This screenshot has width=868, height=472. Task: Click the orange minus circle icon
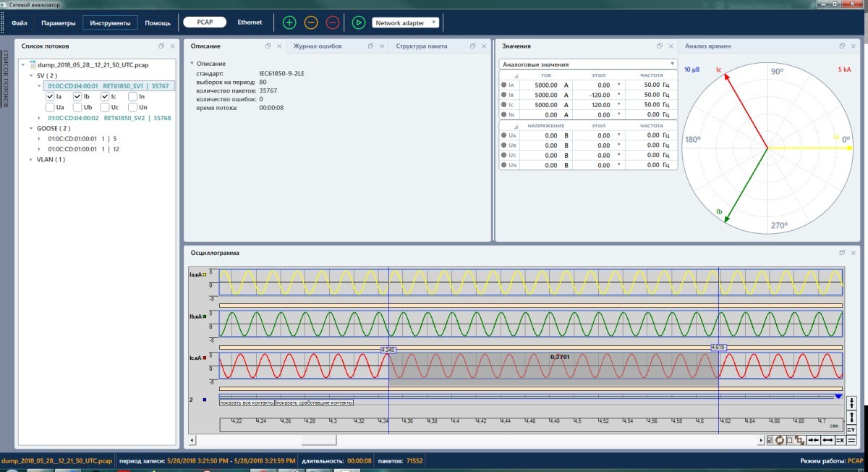311,22
